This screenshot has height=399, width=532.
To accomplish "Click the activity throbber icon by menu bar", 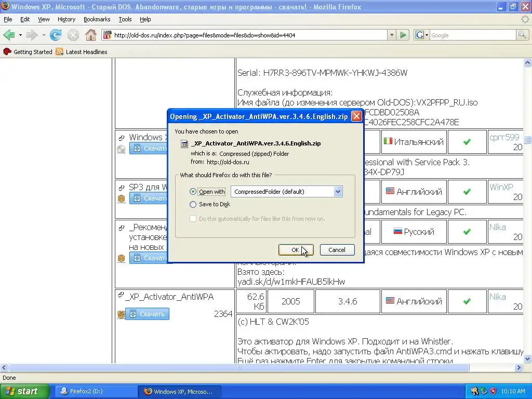I will pyautogui.click(x=525, y=19).
